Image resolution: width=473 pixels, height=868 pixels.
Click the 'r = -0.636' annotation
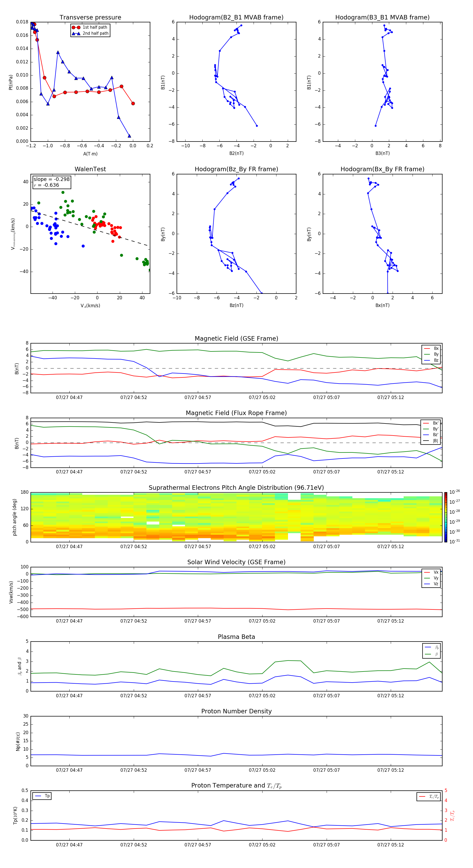coord(47,185)
